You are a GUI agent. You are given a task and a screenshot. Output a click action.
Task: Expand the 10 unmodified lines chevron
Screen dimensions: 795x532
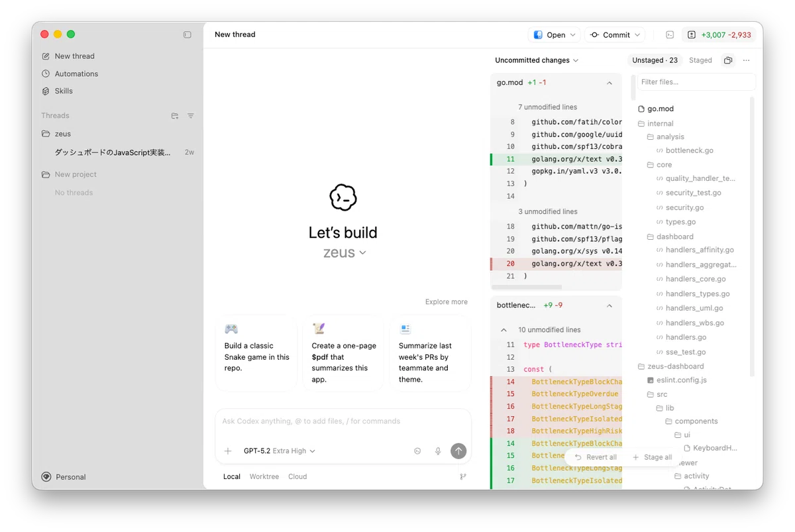click(503, 330)
